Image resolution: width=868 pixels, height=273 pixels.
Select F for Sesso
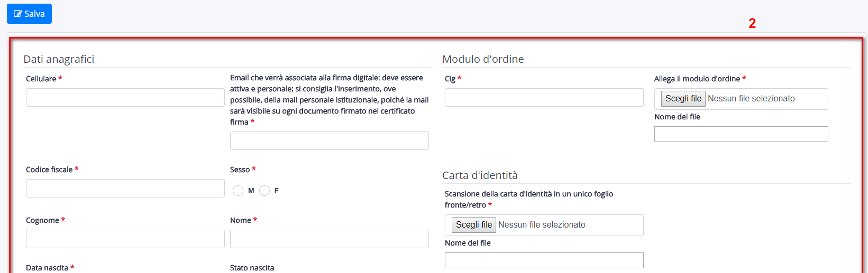pyautogui.click(x=264, y=191)
